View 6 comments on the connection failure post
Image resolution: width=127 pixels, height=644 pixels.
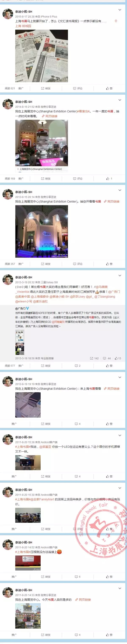click(x=78, y=577)
